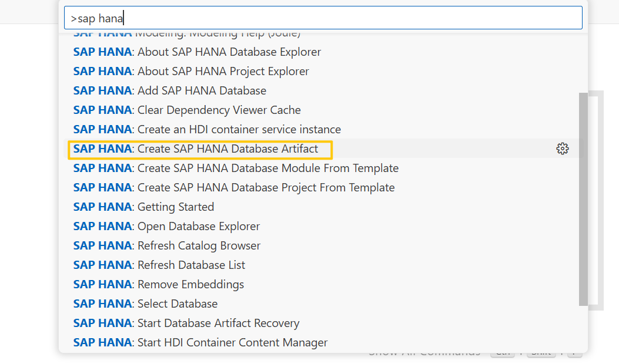
Task: Choose Select Database command
Action: point(323,304)
